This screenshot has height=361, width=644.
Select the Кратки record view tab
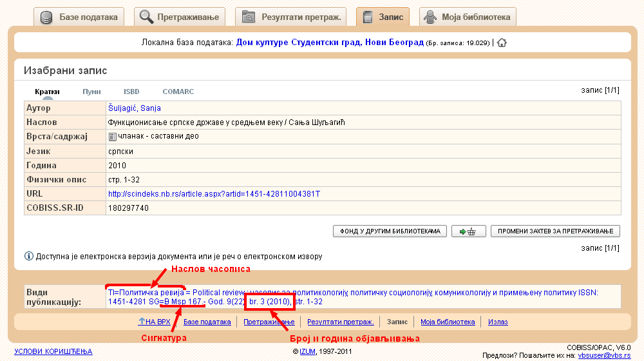click(48, 92)
